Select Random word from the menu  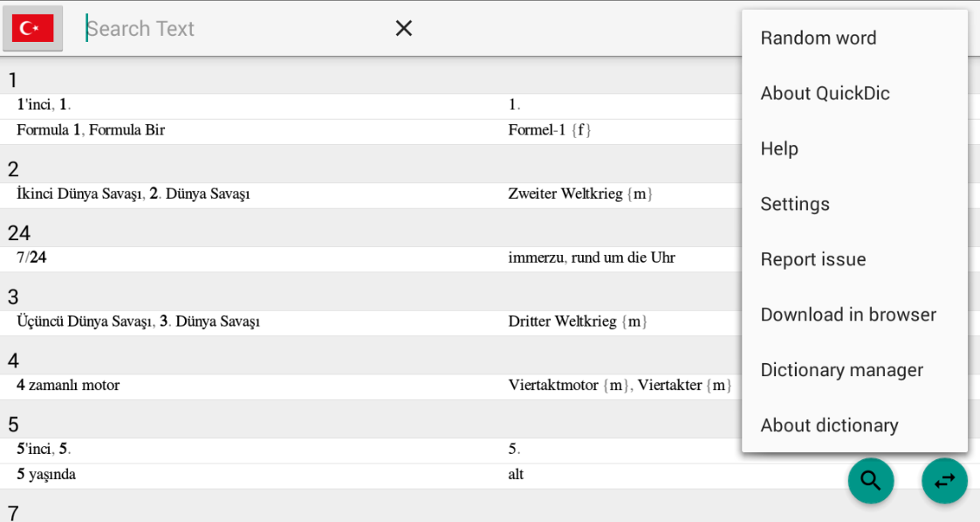tap(854, 38)
